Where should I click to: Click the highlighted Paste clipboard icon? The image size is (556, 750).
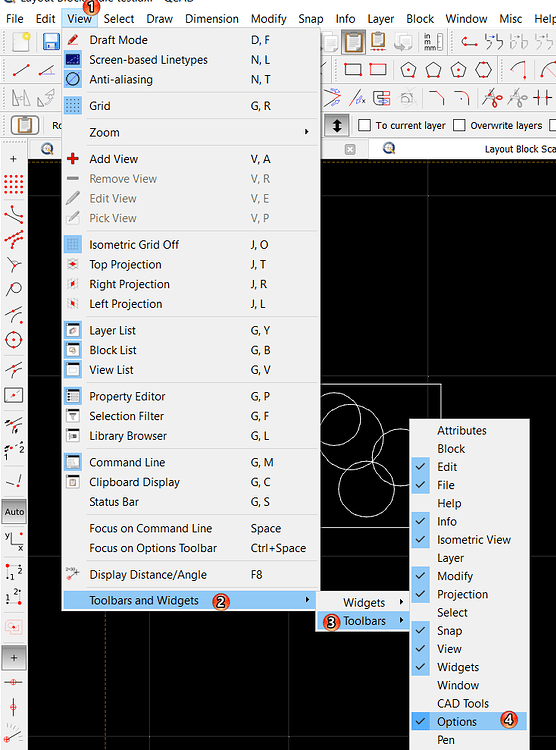(354, 42)
